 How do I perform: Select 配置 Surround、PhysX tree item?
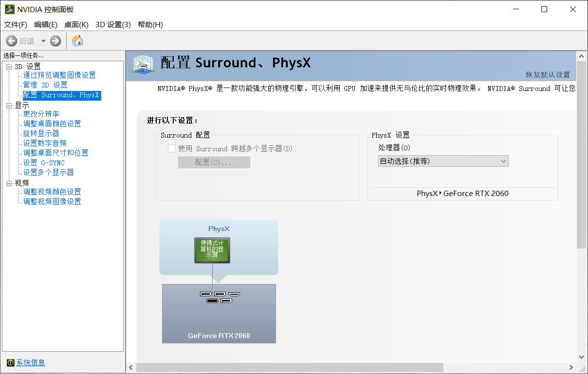pos(61,95)
